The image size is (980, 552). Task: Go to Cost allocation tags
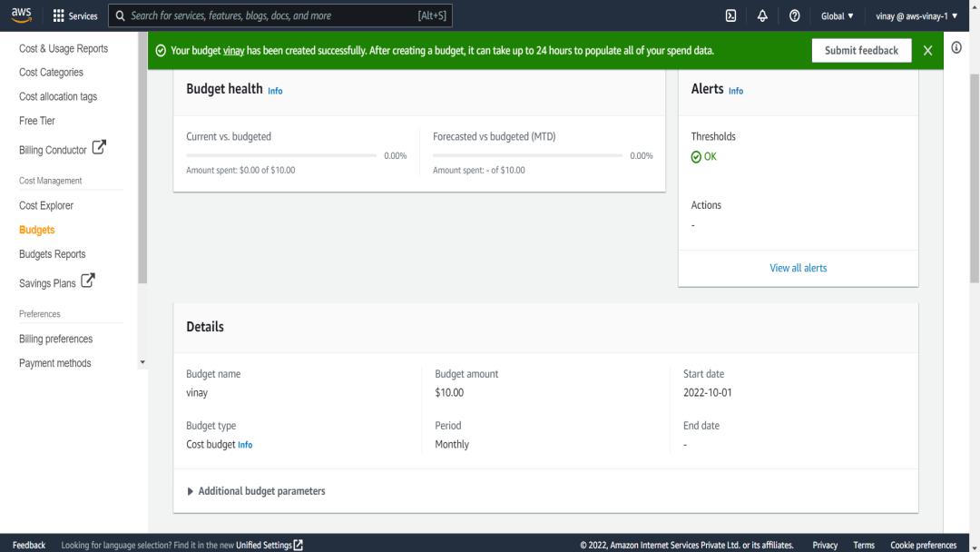pos(57,96)
